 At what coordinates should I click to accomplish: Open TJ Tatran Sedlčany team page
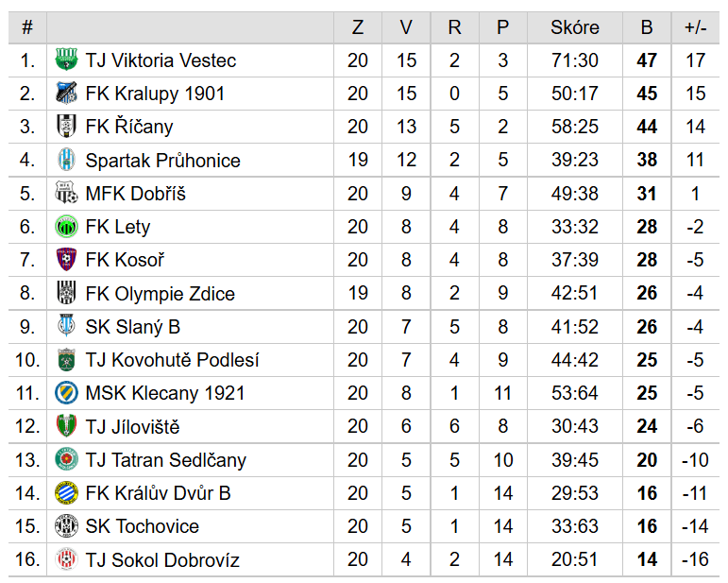tap(165, 460)
